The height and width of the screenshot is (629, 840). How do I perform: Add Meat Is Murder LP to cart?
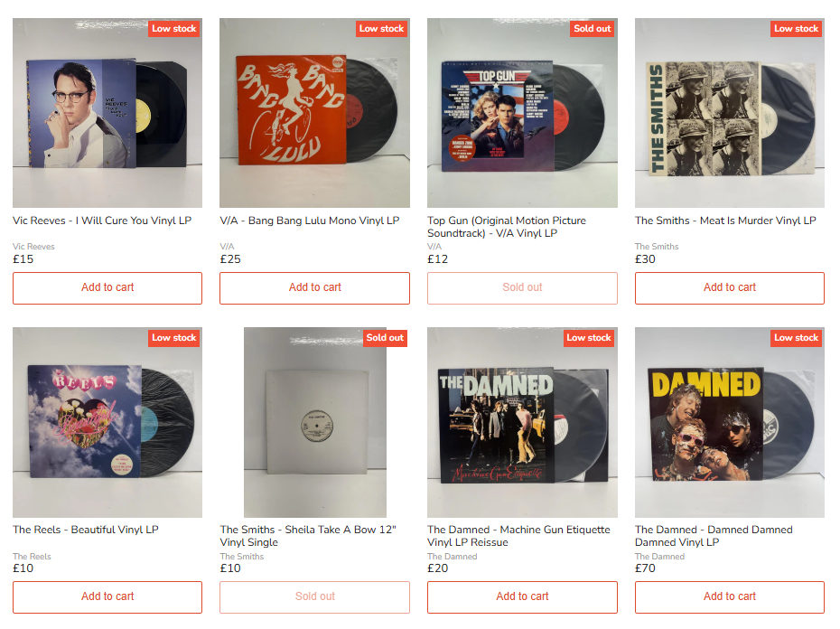coord(730,288)
